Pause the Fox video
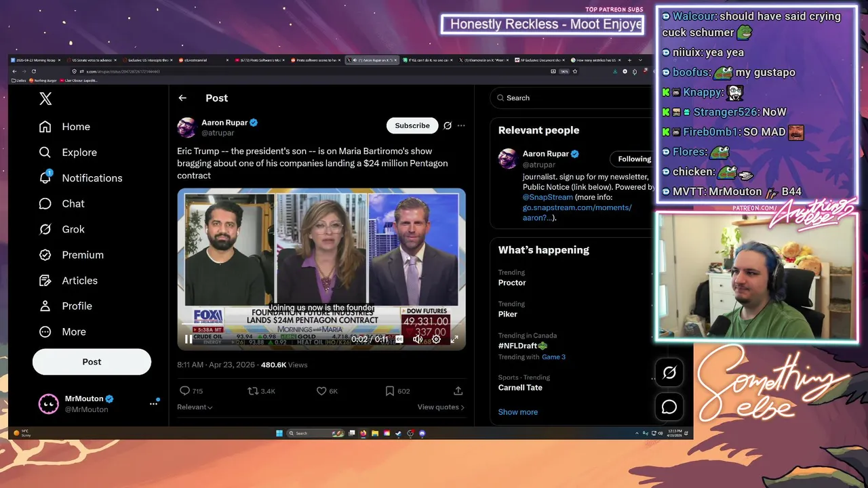This screenshot has height=488, width=868. click(189, 340)
